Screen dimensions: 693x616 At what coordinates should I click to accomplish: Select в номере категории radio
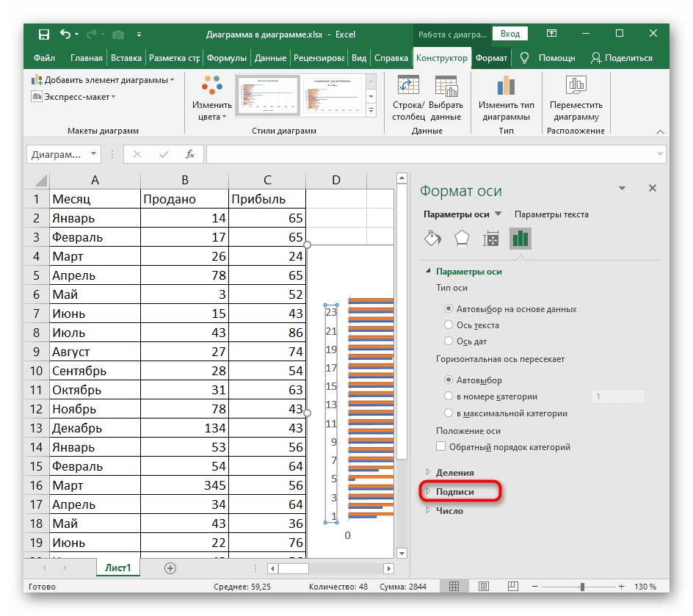pyautogui.click(x=449, y=396)
